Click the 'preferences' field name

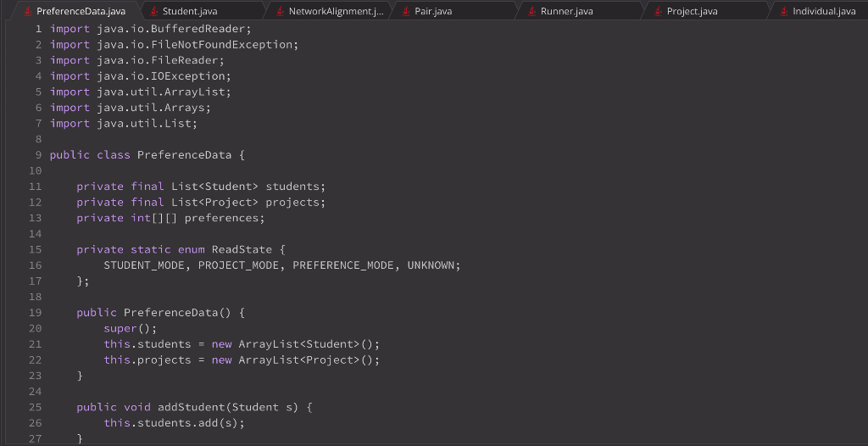[221, 218]
